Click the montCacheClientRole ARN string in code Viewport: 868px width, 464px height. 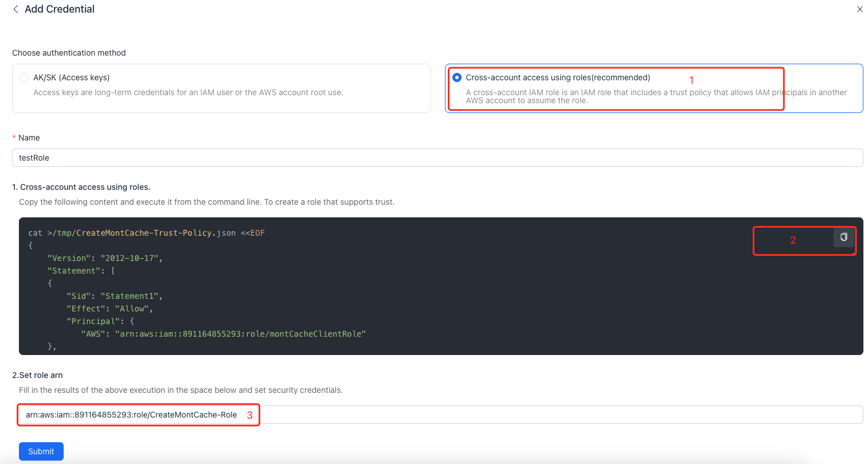point(240,334)
